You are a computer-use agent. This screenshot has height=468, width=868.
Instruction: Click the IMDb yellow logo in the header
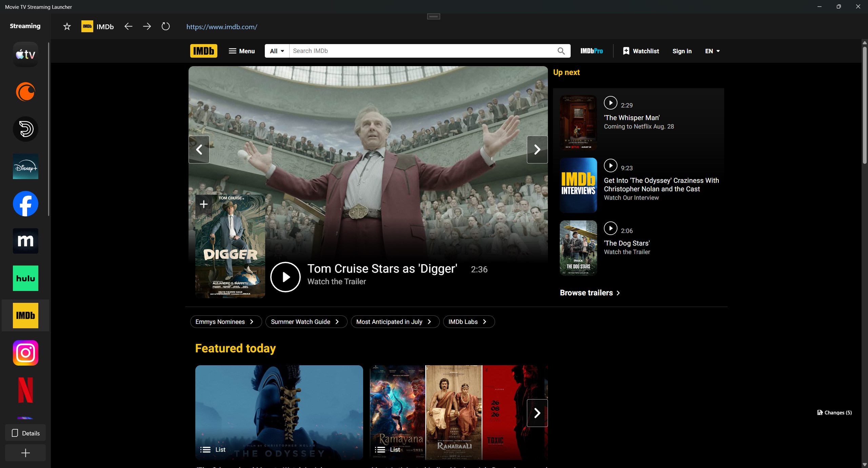[203, 51]
